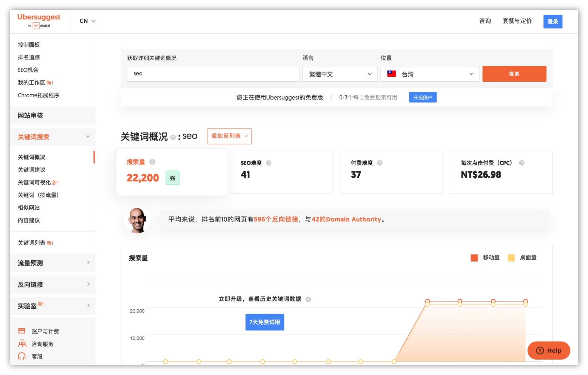Click Neil Patel avatar photo
This screenshot has height=375, width=588.
click(137, 220)
